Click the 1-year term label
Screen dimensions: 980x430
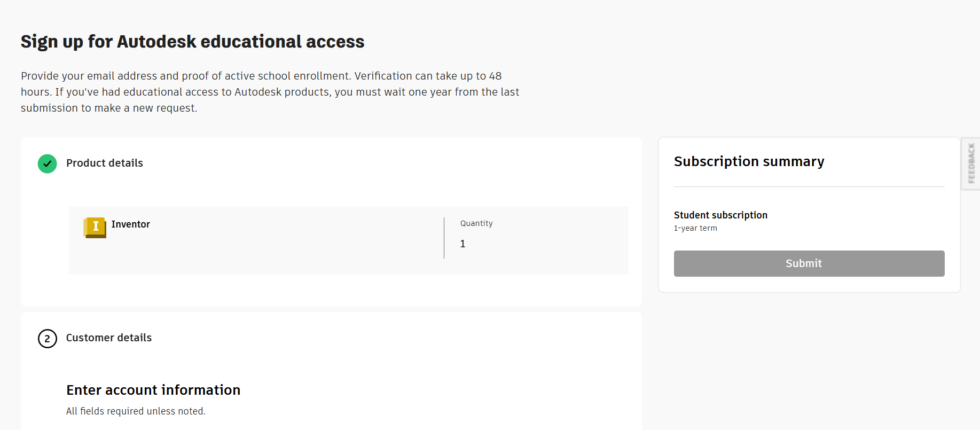[695, 228]
